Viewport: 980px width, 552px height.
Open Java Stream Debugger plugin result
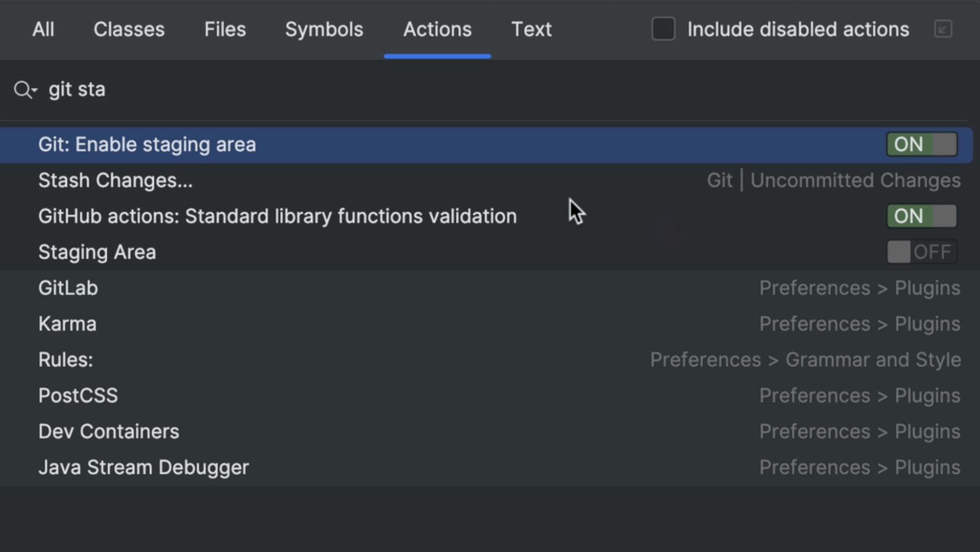pyautogui.click(x=143, y=468)
